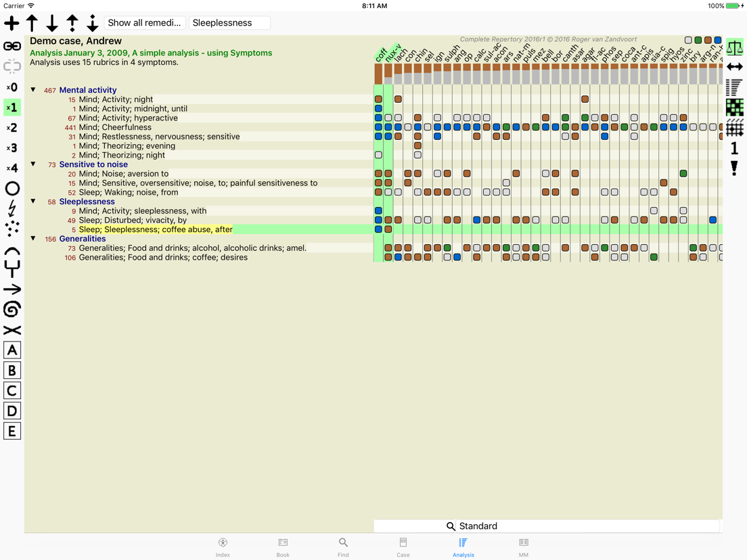Viewport: 747px width, 560px height.
Task: Collapse the Mental activity symptom group
Action: 33,89
